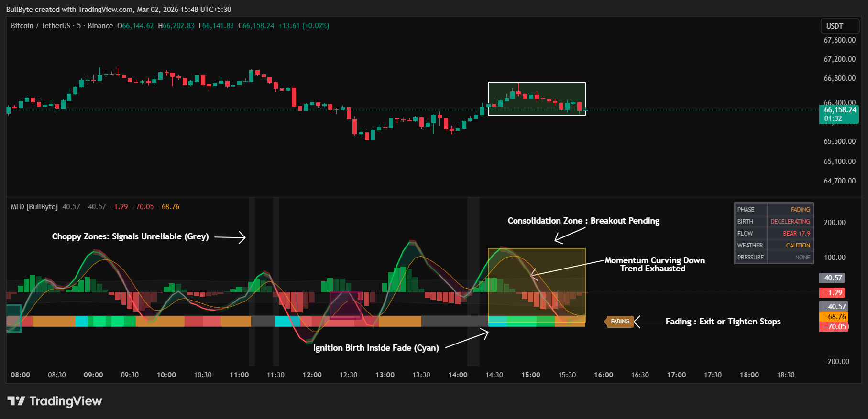Click the orange FADING tag beside the ribbon
Viewport: 868px width, 419px height.
[x=619, y=322]
